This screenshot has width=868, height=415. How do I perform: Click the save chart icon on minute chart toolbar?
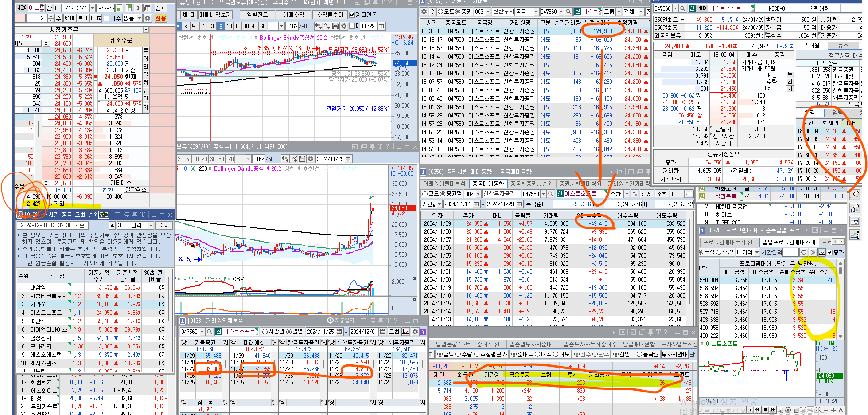tap(335, 26)
